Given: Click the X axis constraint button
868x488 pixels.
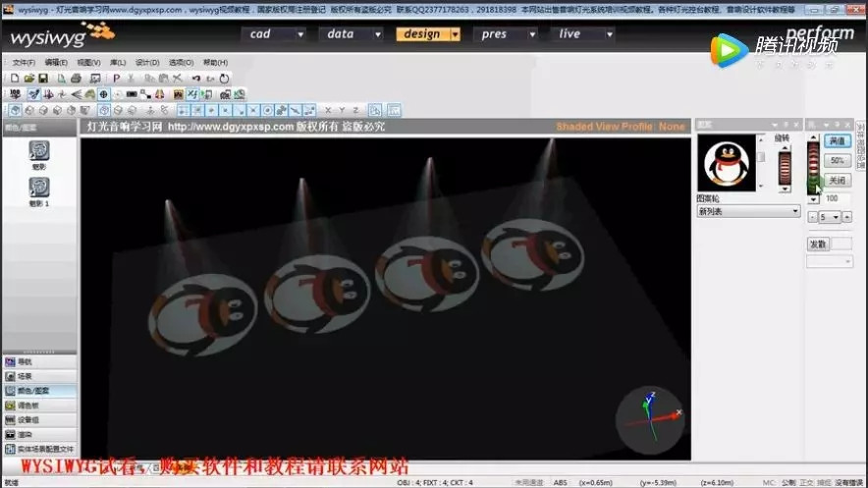Looking at the screenshot, I should pyautogui.click(x=328, y=110).
